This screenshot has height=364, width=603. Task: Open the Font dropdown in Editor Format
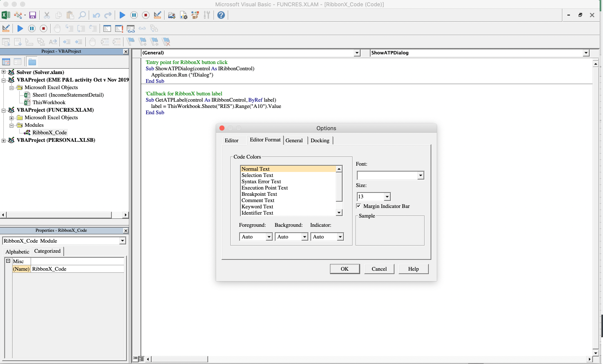(420, 175)
